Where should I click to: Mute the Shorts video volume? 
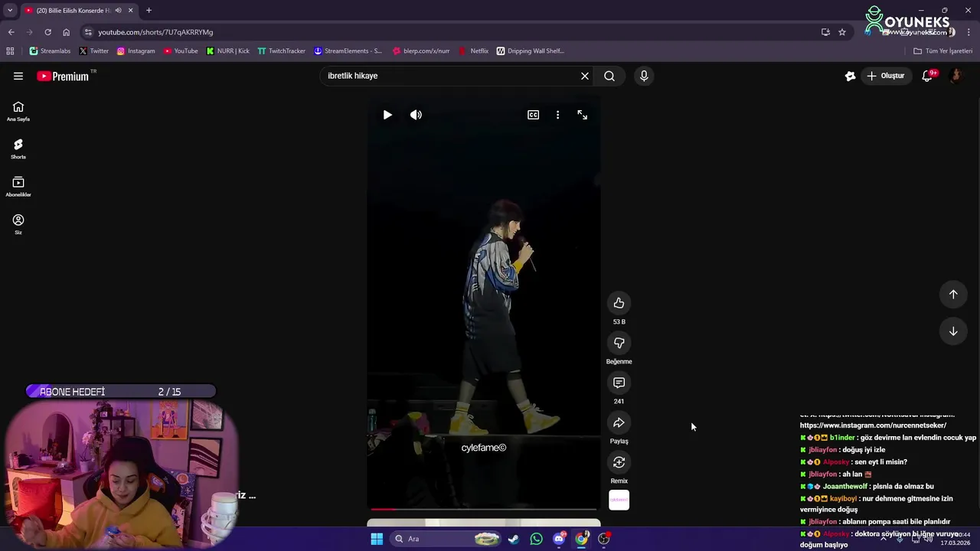click(416, 115)
